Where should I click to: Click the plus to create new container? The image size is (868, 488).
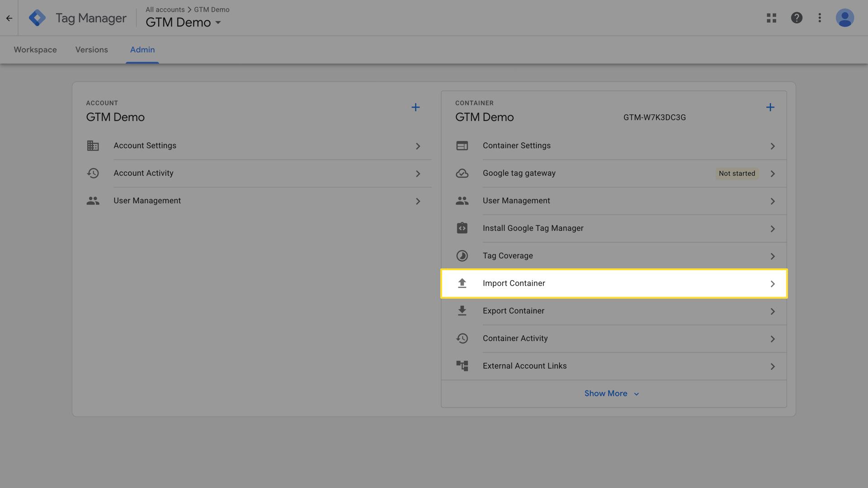click(x=770, y=107)
